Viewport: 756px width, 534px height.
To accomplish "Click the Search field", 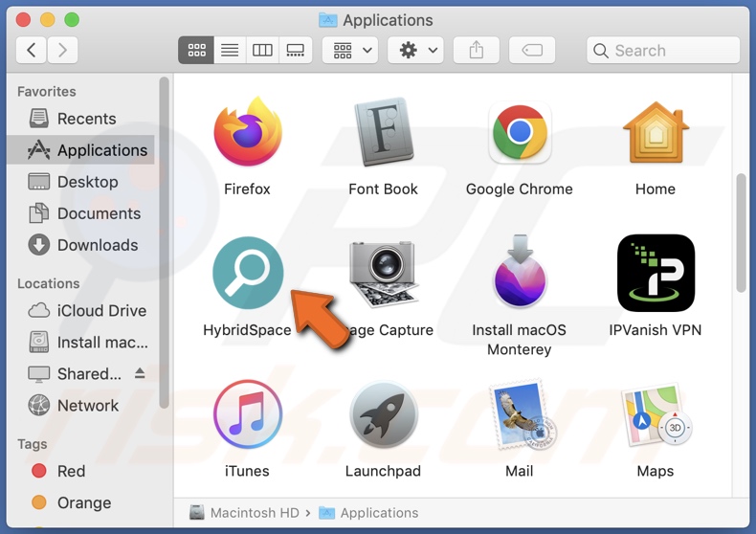I will click(x=663, y=50).
